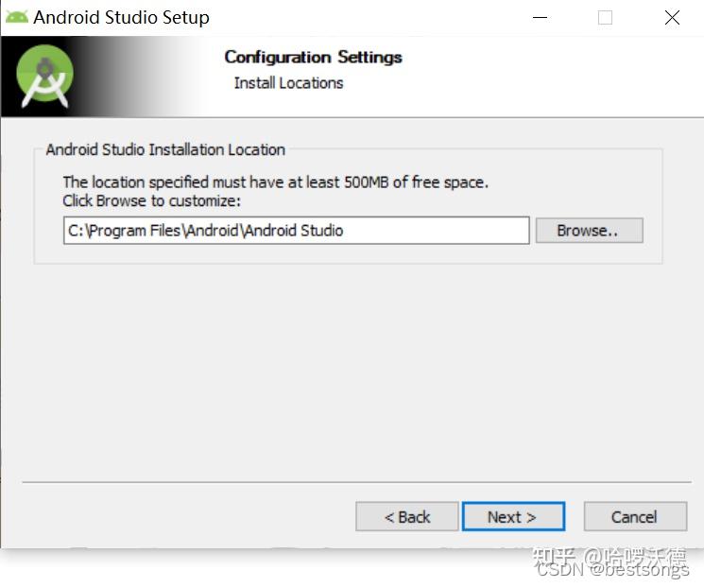The height and width of the screenshot is (588, 704).
Task: Click the Android Studio Setup title text
Action: 121,17
